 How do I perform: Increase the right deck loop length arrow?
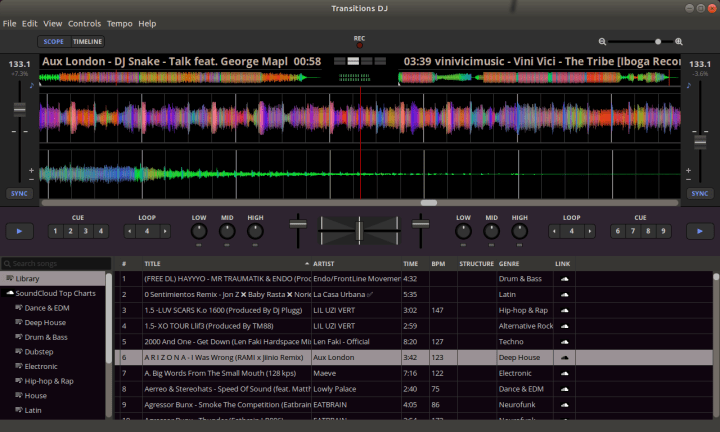click(588, 231)
